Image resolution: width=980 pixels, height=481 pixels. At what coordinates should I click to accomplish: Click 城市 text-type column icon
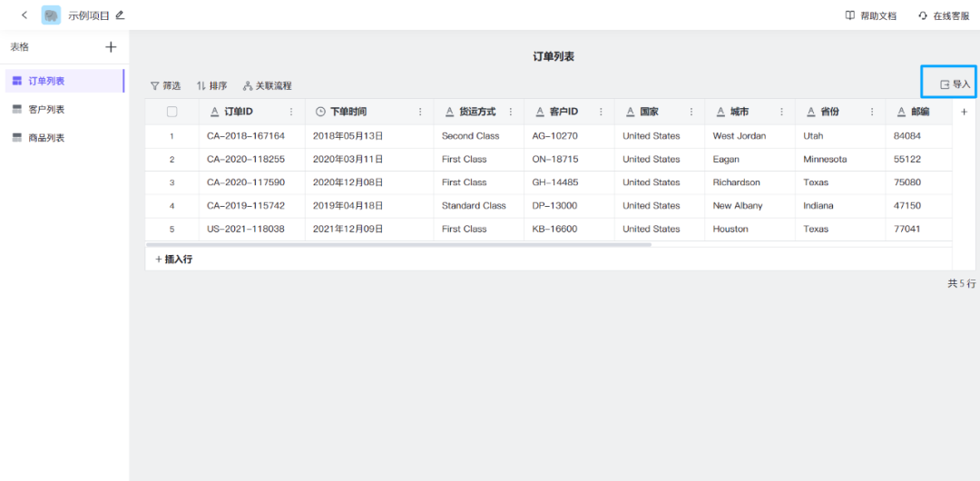[x=720, y=112]
